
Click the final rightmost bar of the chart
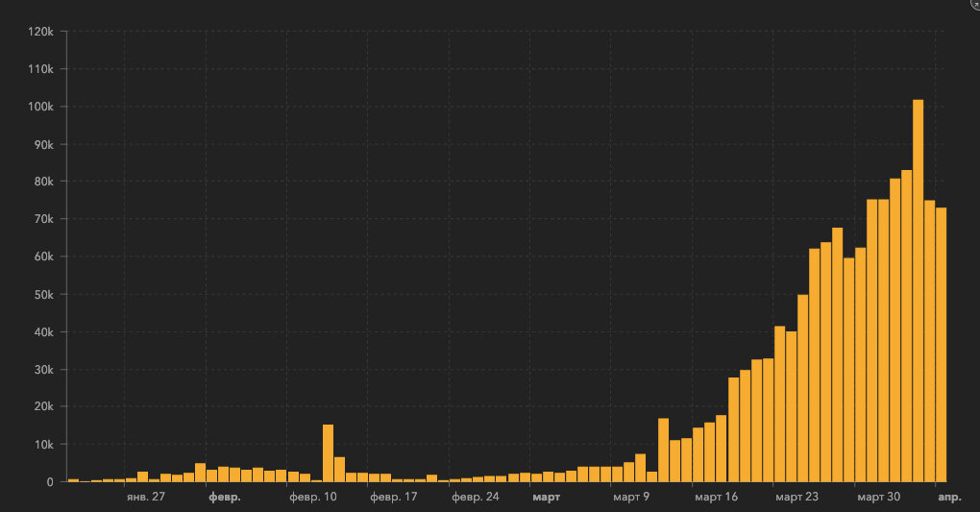pos(942,345)
